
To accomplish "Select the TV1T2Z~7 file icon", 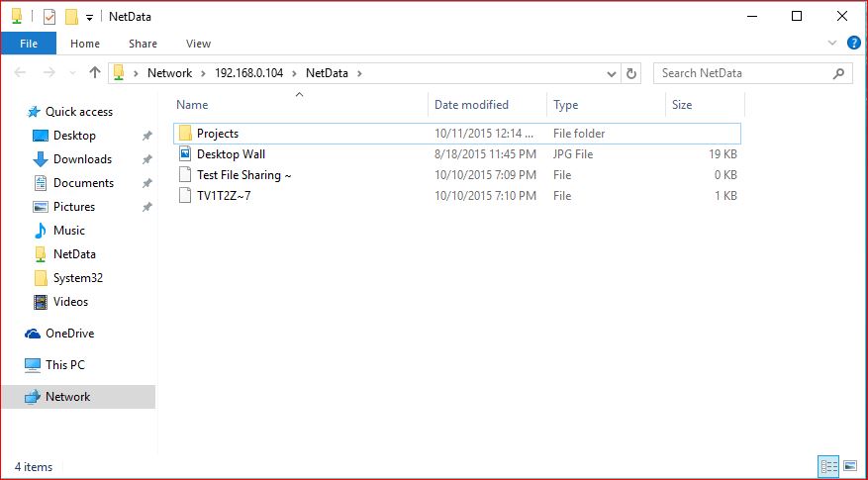I will coord(185,195).
